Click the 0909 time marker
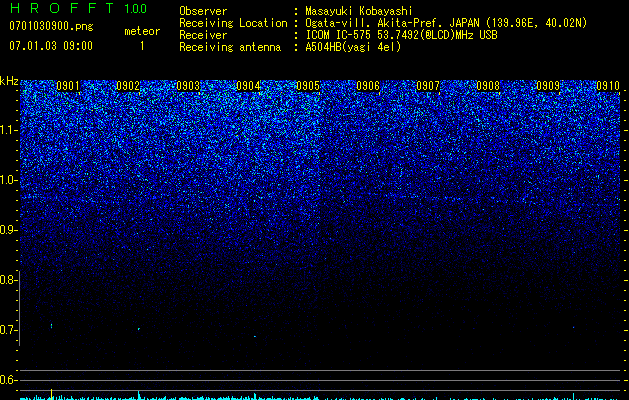 (x=548, y=86)
